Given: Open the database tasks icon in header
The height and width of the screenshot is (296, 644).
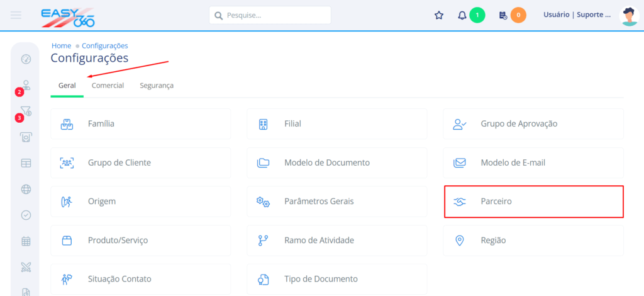Looking at the screenshot, I should tap(502, 16).
